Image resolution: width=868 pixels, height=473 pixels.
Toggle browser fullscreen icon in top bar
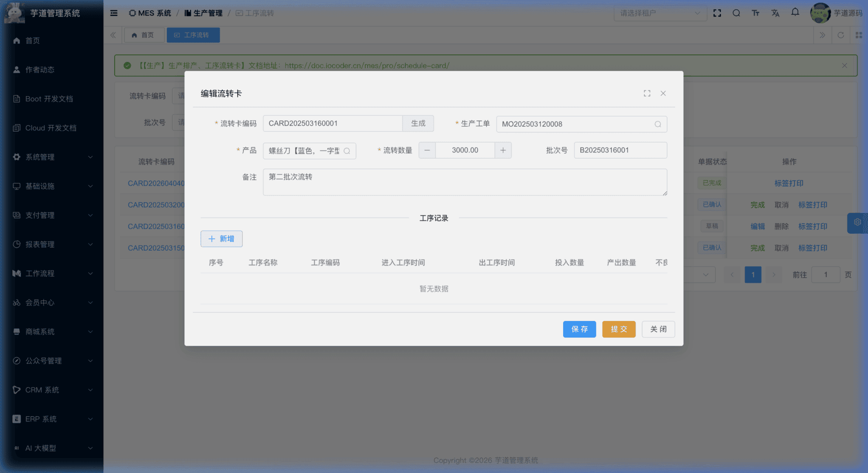click(x=717, y=13)
